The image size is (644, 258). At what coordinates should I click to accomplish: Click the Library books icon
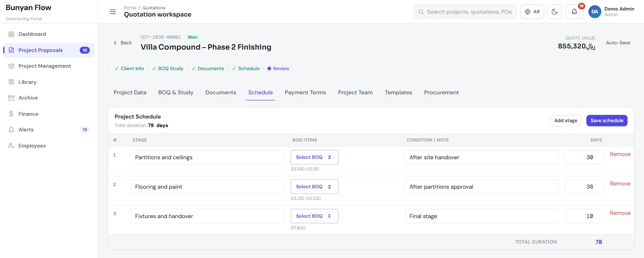pos(11,82)
